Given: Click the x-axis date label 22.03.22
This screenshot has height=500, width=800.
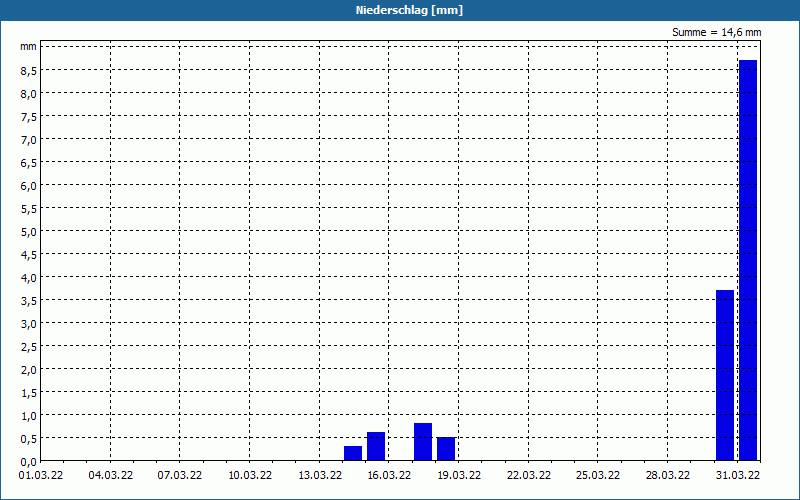Looking at the screenshot, I should click(x=529, y=475).
